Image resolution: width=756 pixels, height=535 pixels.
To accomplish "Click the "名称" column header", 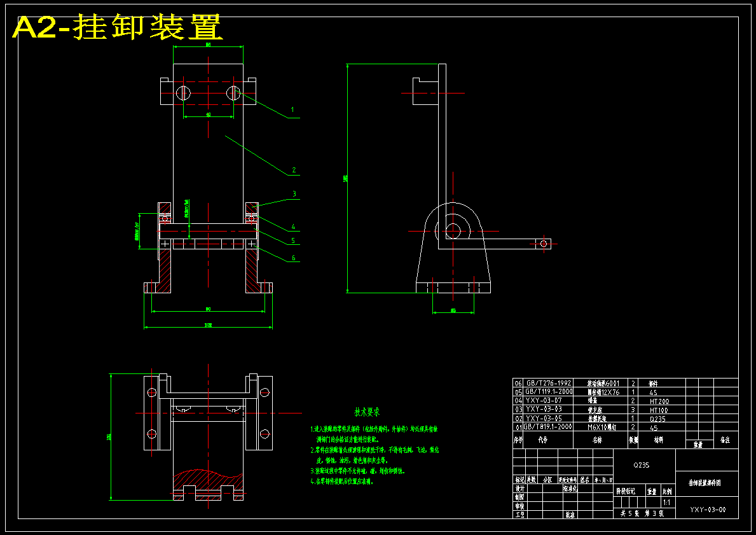I will pos(598,440).
